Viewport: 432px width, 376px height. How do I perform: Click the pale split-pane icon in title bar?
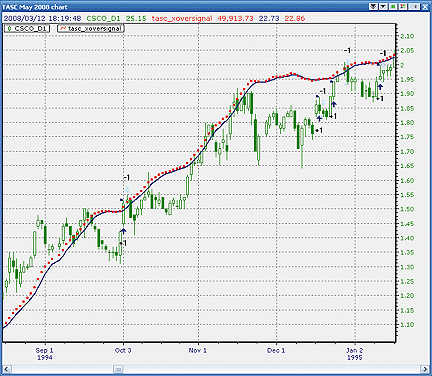click(x=414, y=6)
